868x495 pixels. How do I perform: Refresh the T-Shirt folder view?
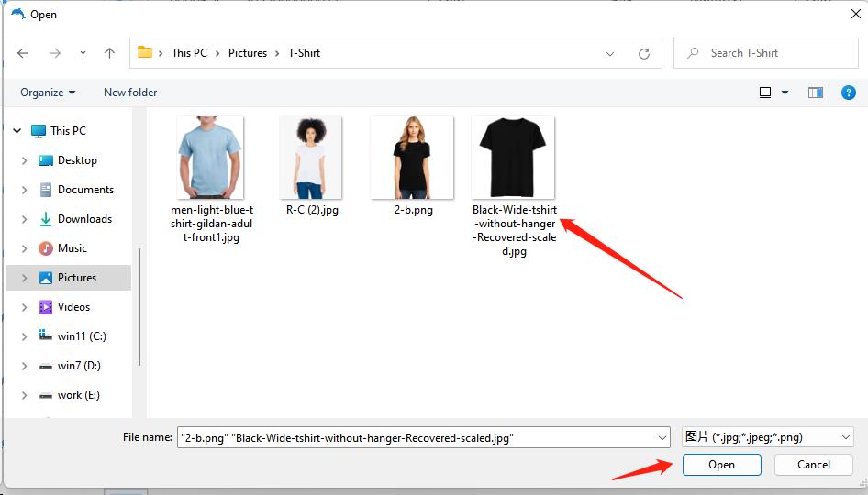point(644,53)
